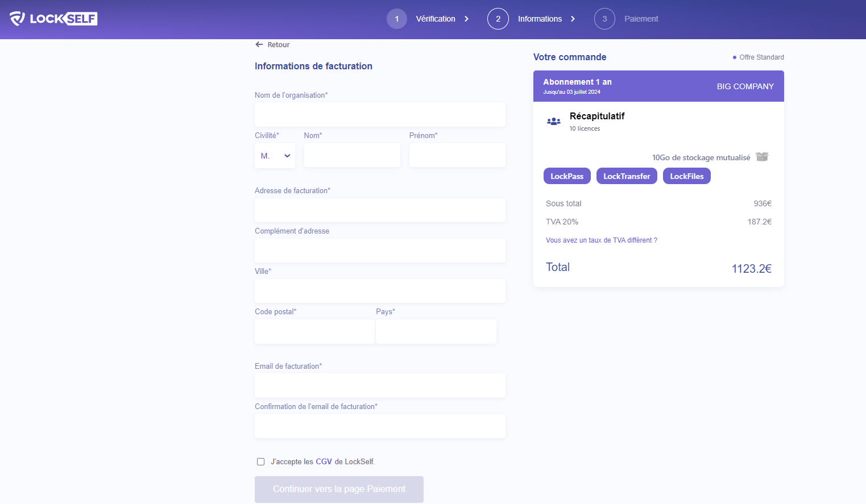Open the CGV link
This screenshot has width=866, height=504.
point(324,461)
